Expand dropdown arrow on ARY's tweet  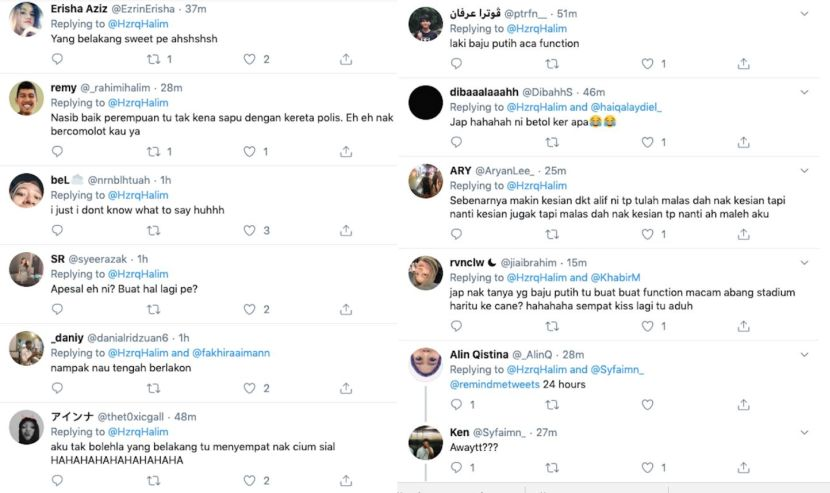point(805,170)
